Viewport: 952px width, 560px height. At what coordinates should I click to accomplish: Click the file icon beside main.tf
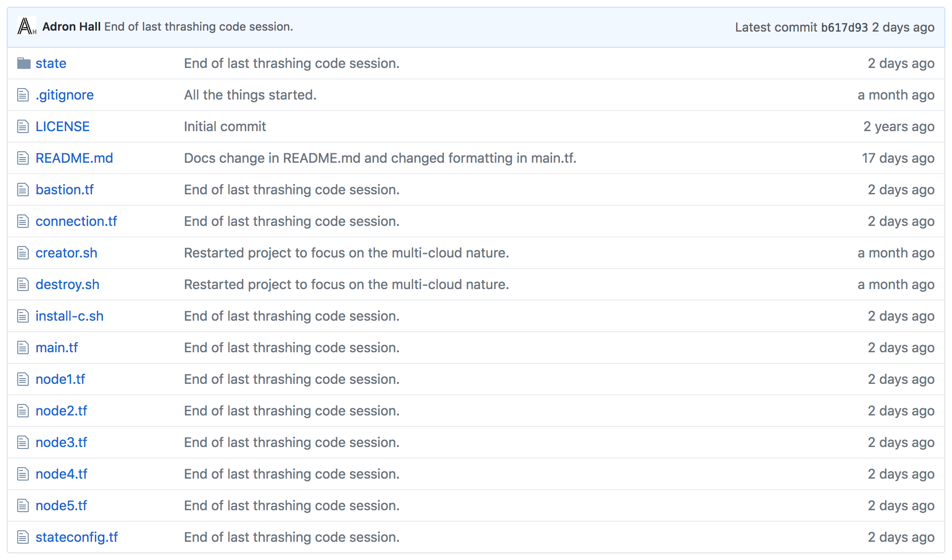click(x=23, y=347)
